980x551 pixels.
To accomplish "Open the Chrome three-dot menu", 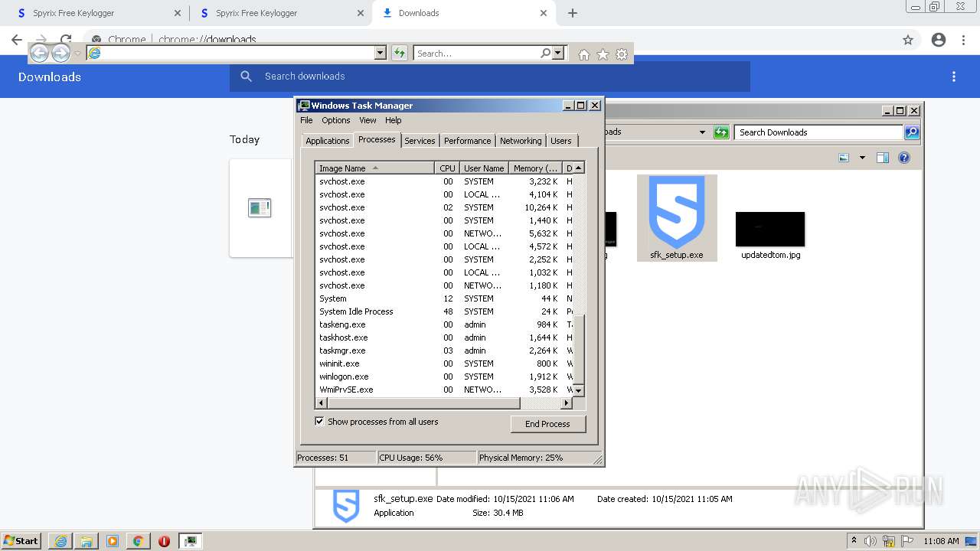I will click(963, 40).
